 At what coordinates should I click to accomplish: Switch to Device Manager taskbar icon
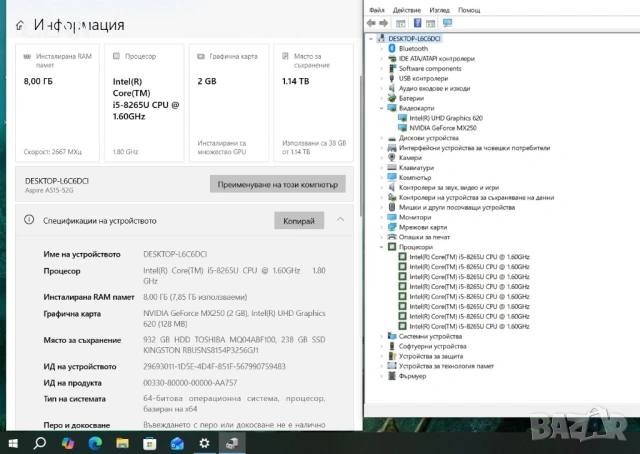click(232, 443)
